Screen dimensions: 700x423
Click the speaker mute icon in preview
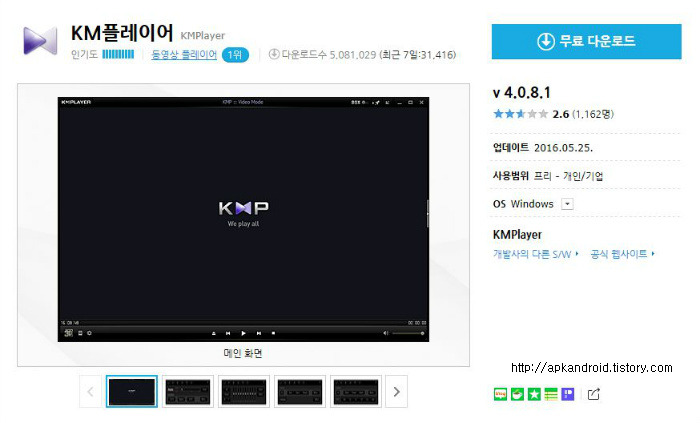tap(385, 333)
